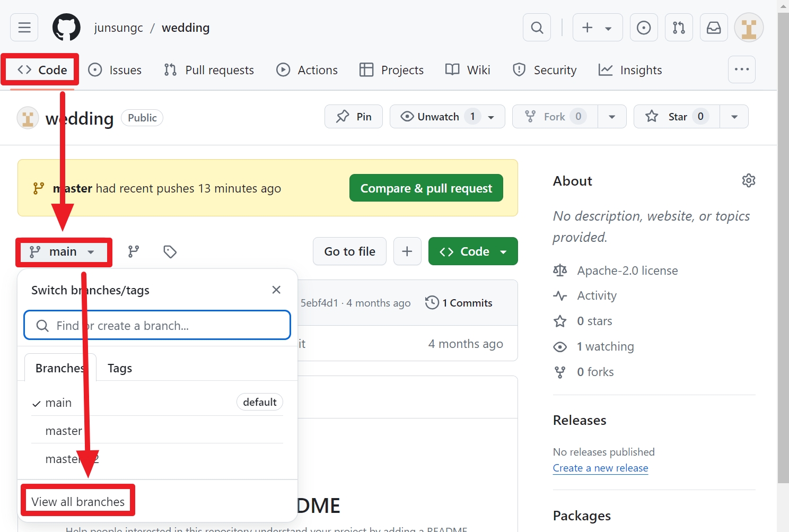
Task: Switch to the Wiki tab
Action: (x=468, y=70)
